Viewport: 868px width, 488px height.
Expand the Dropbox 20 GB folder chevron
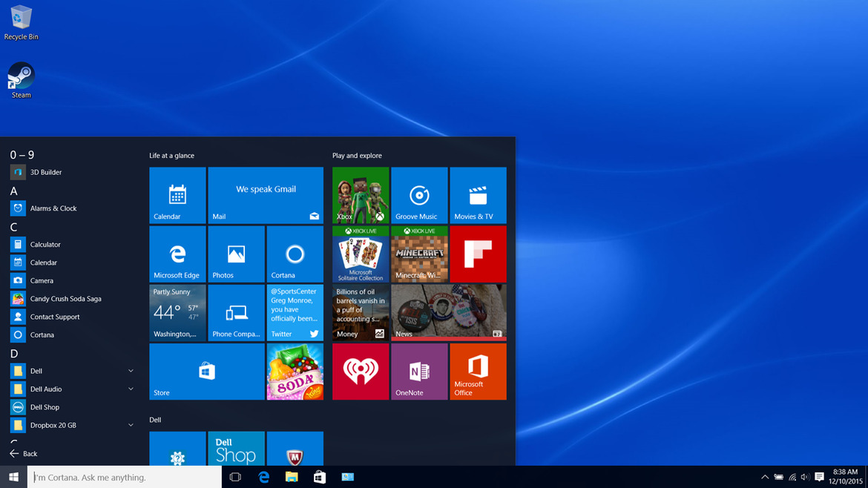point(131,425)
